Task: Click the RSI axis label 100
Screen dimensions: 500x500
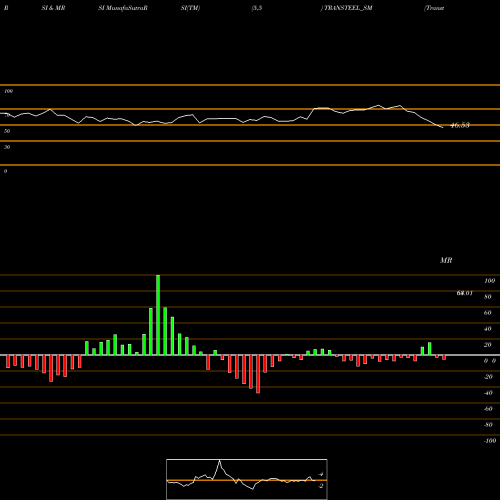Action: pos(8,91)
